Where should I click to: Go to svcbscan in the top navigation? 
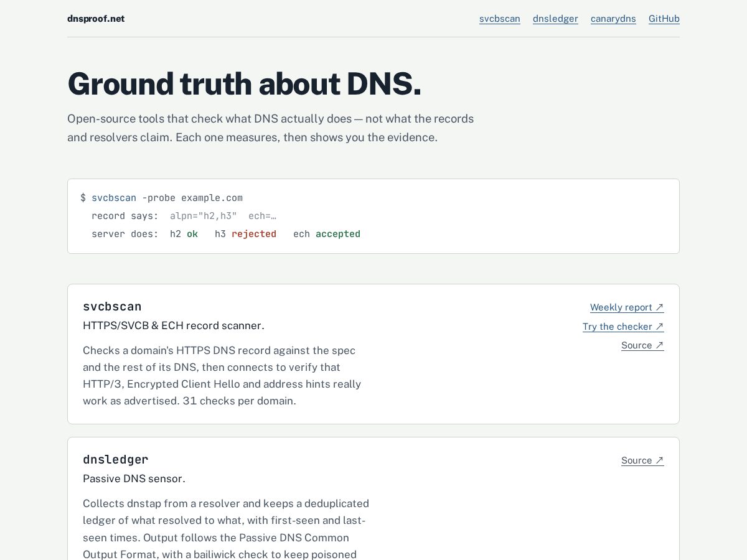pyautogui.click(x=500, y=19)
